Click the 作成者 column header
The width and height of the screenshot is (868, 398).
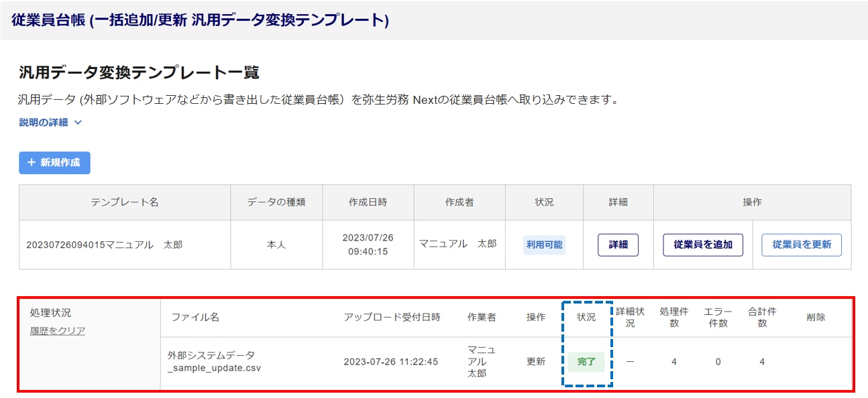(459, 202)
